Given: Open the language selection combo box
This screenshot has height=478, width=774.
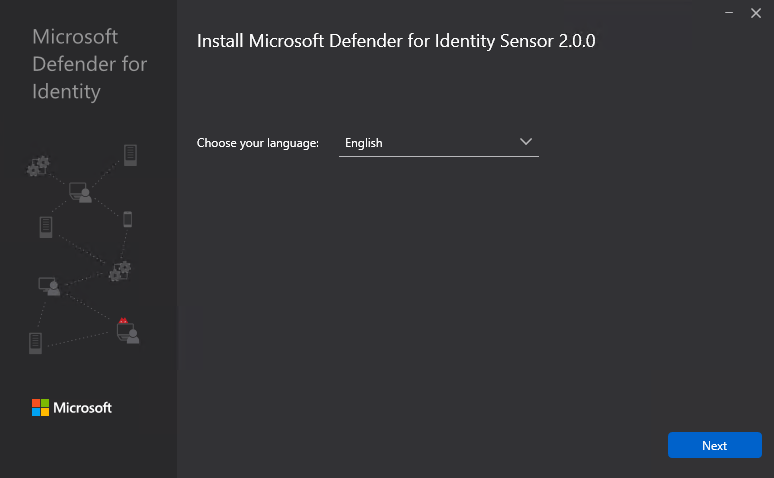Looking at the screenshot, I should (438, 143).
